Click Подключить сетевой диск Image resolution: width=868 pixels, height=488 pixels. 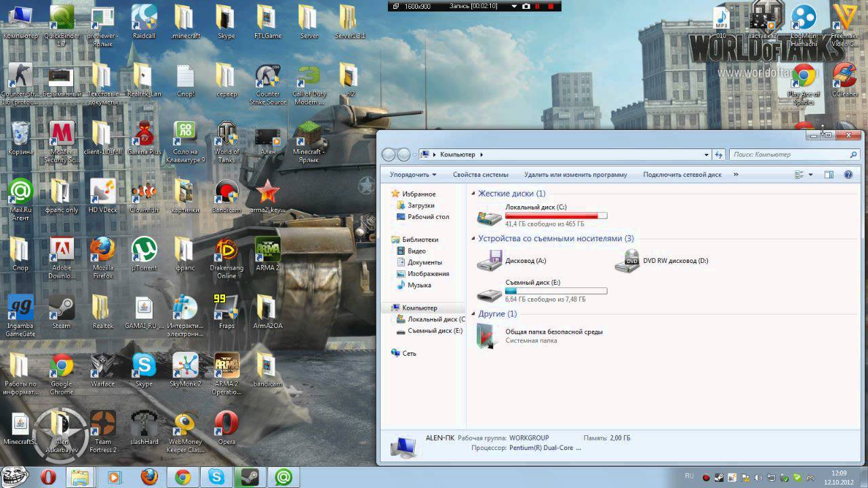coord(682,175)
